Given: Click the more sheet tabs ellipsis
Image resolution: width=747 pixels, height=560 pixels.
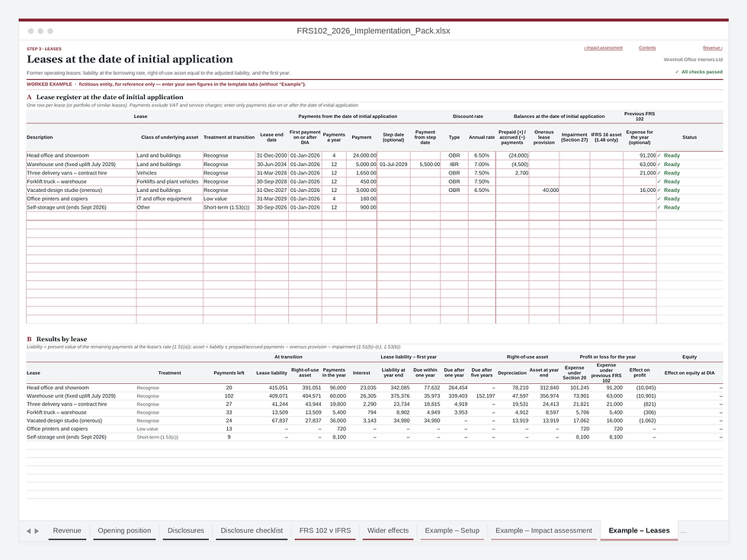Looking at the screenshot, I should click(x=684, y=530).
